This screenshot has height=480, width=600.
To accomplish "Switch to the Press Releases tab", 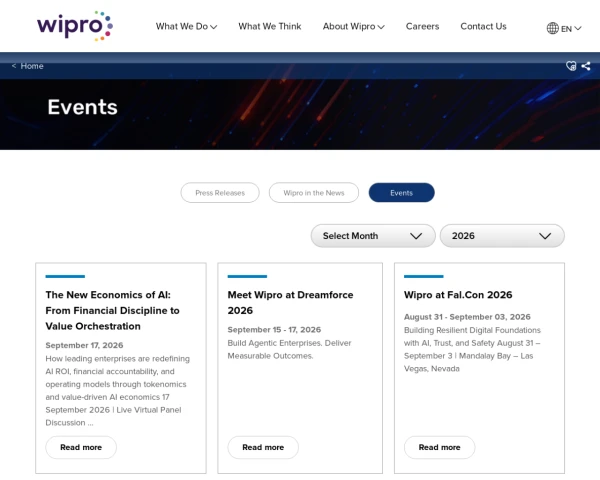I will (220, 193).
